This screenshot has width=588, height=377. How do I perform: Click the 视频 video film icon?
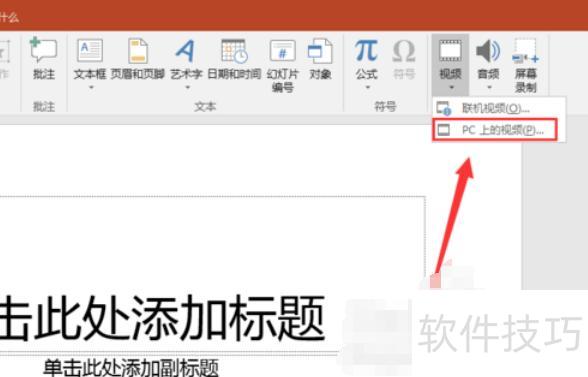[450, 51]
